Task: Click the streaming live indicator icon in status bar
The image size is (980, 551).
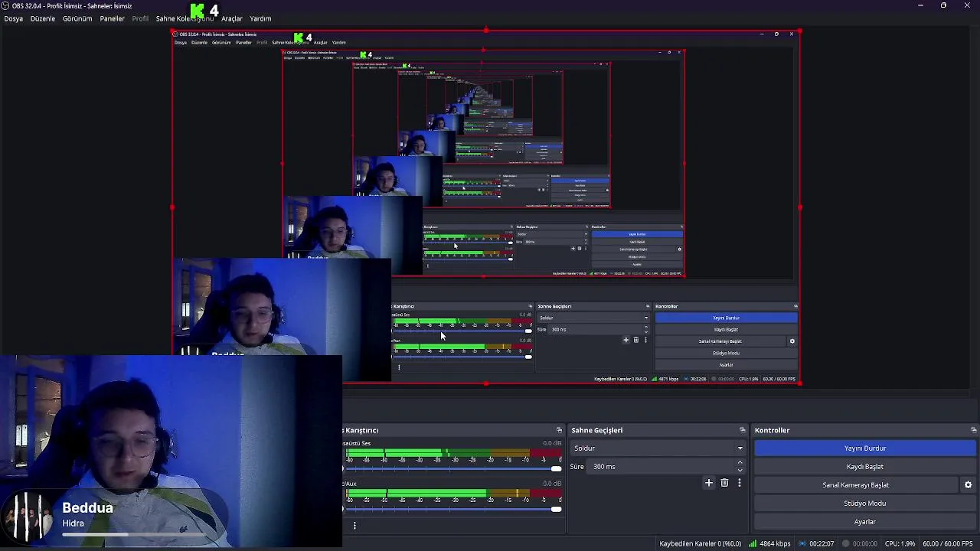Action: point(802,543)
